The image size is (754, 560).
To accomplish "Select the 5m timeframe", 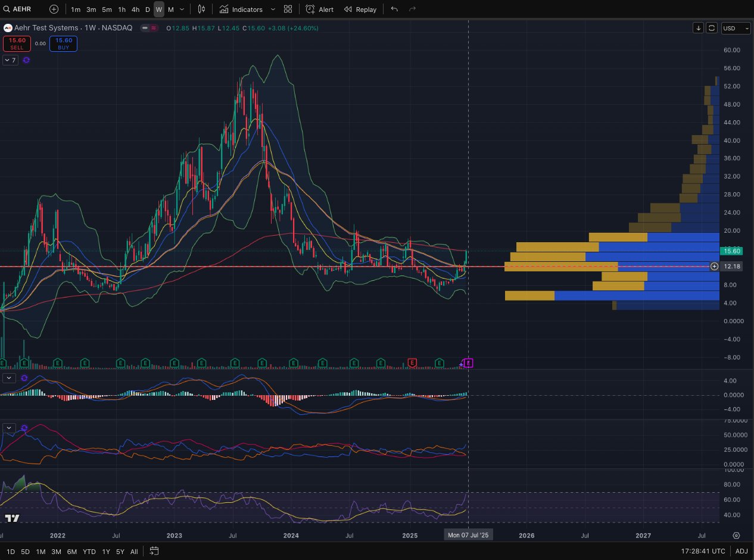I will (x=107, y=10).
